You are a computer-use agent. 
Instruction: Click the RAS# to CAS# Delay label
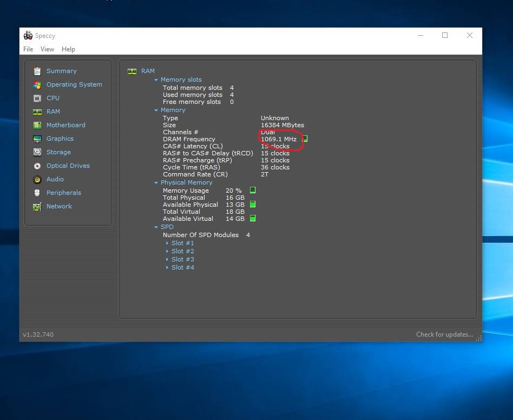point(208,153)
